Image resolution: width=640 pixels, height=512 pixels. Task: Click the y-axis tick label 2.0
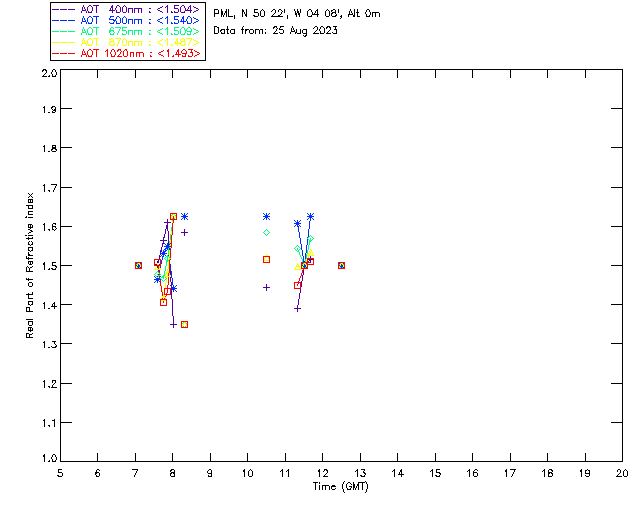49,73
